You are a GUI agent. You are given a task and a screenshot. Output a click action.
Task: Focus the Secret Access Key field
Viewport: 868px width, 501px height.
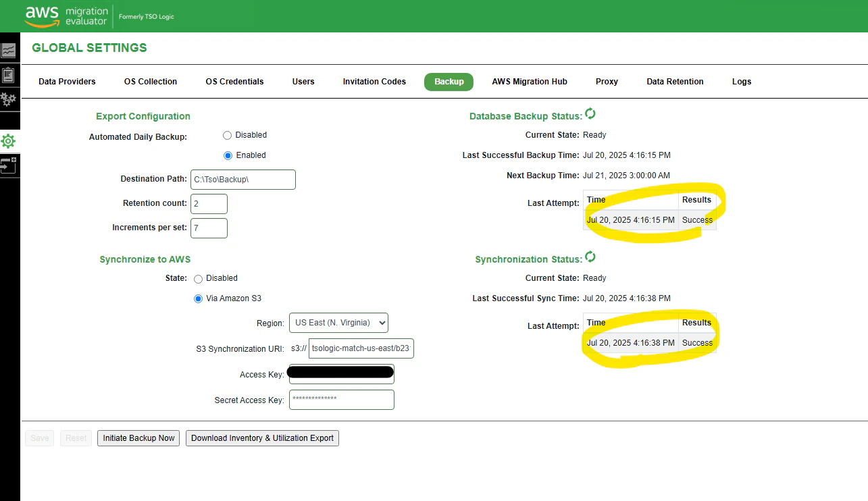point(342,400)
